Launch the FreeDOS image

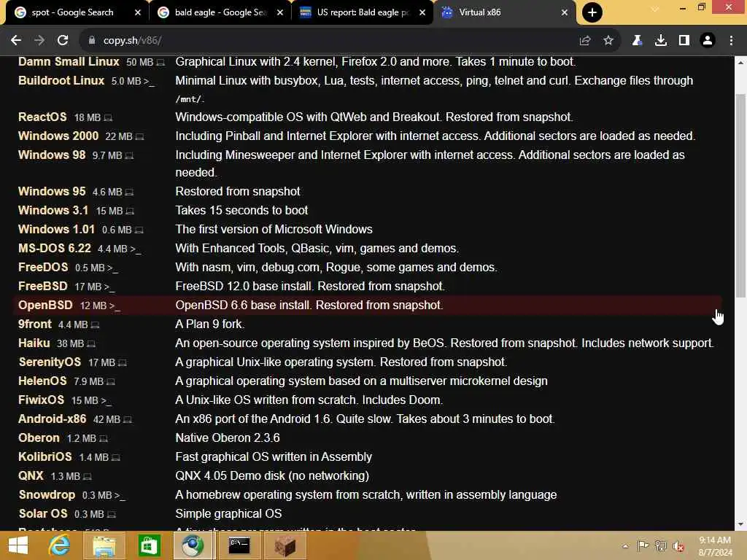tap(43, 267)
